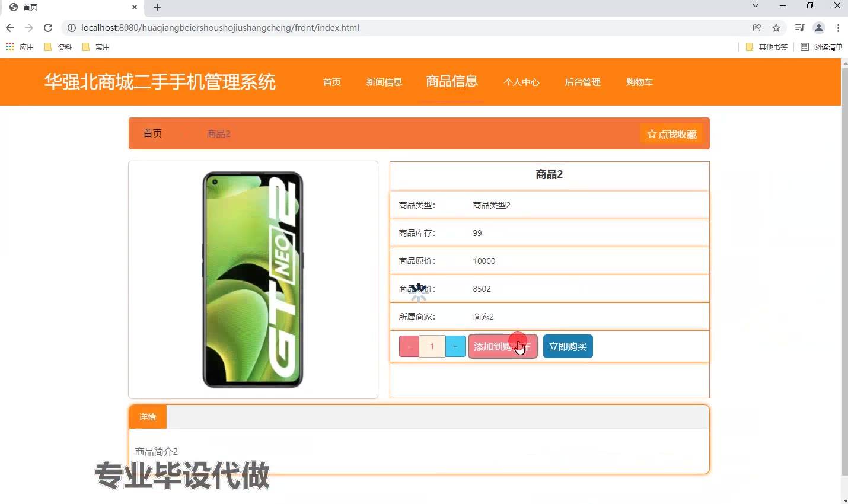Click the 商品原价: label
This screenshot has width=848, height=504.
point(417,261)
